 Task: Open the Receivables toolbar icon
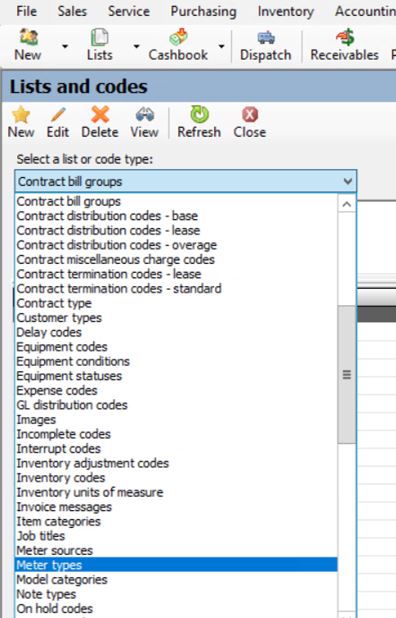(345, 37)
